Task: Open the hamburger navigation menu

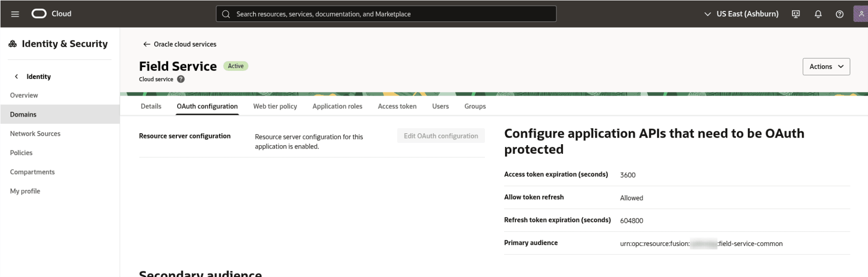Action: (15, 14)
